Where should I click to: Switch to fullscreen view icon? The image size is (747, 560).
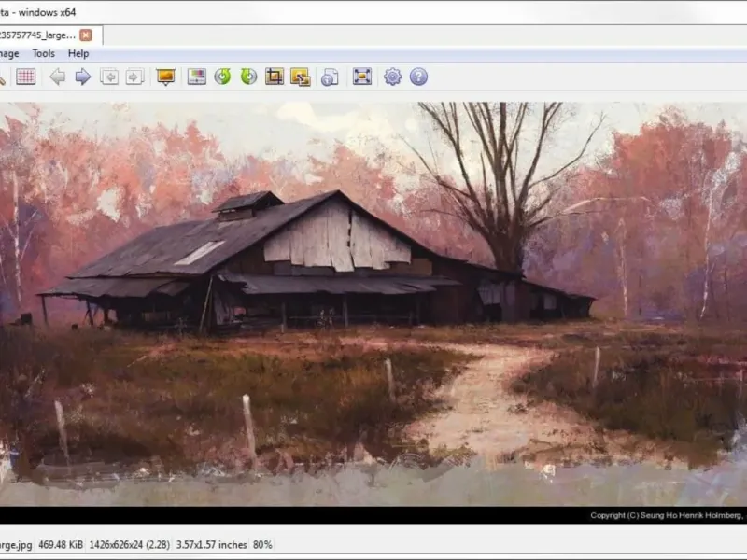coord(362,77)
